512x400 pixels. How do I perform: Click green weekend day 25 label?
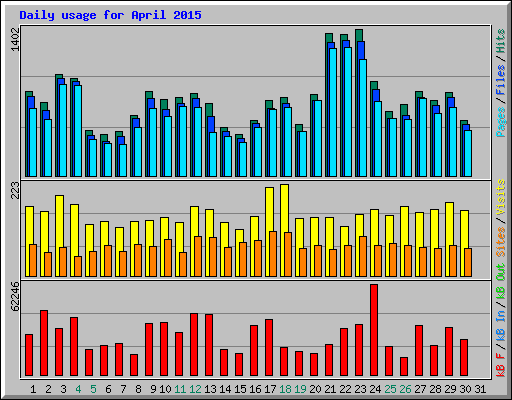(390, 389)
